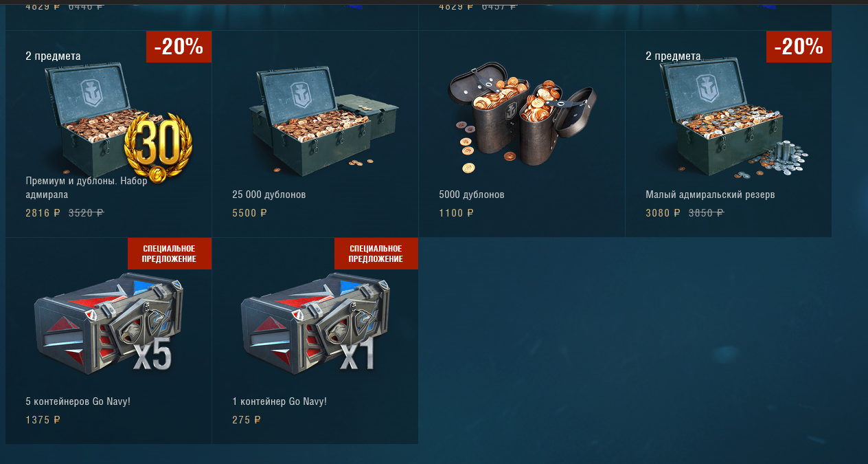Open the 25 000 дублонов title link
Image resolution: width=868 pixels, height=464 pixels.
[x=269, y=195]
